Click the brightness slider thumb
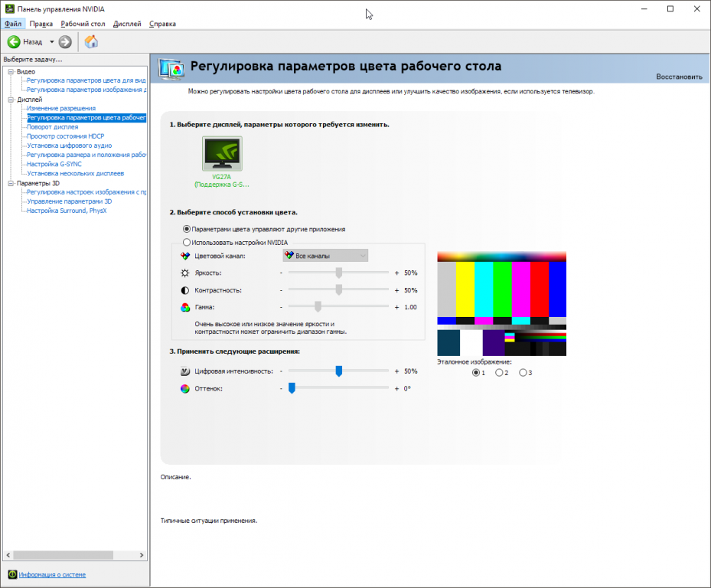 pyautogui.click(x=339, y=273)
